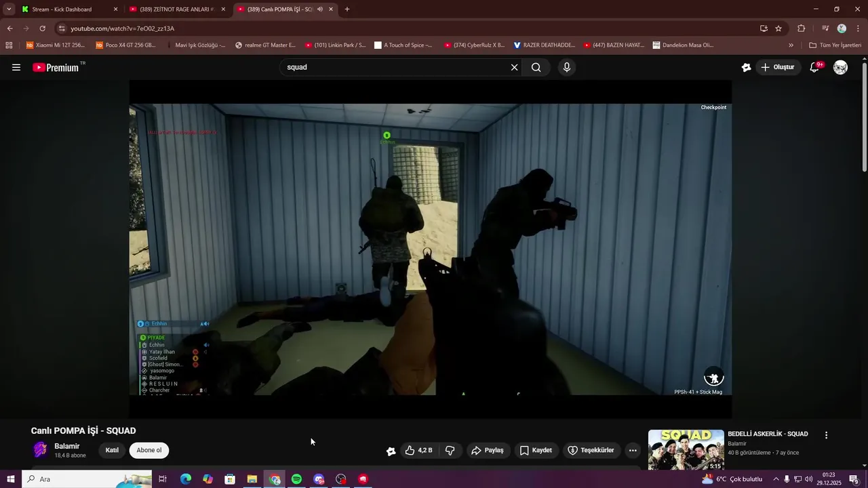Open Chrome three-dot menu

pos(859,28)
